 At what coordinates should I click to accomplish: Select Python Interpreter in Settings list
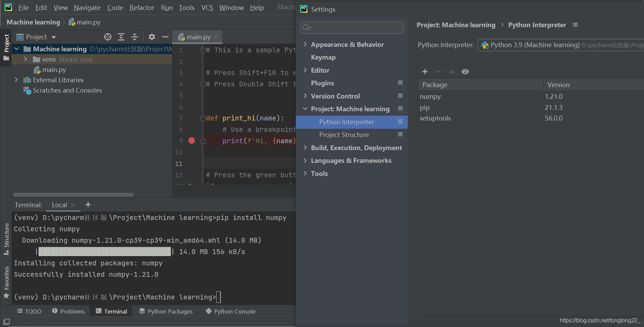point(352,122)
